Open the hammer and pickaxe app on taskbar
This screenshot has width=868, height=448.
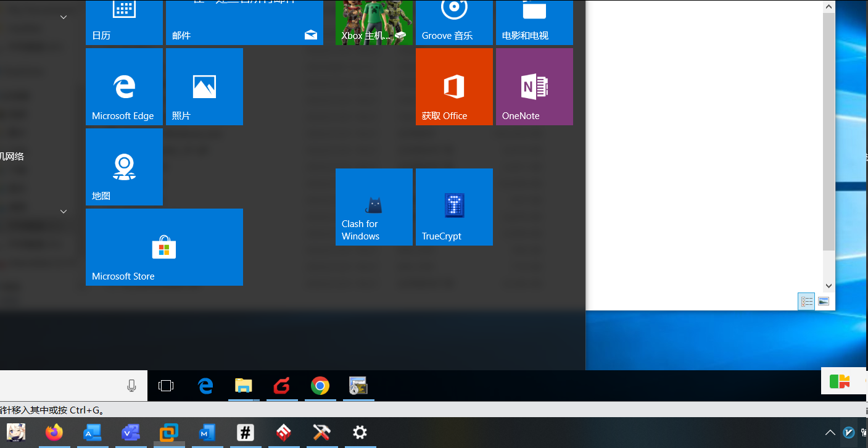(321, 433)
